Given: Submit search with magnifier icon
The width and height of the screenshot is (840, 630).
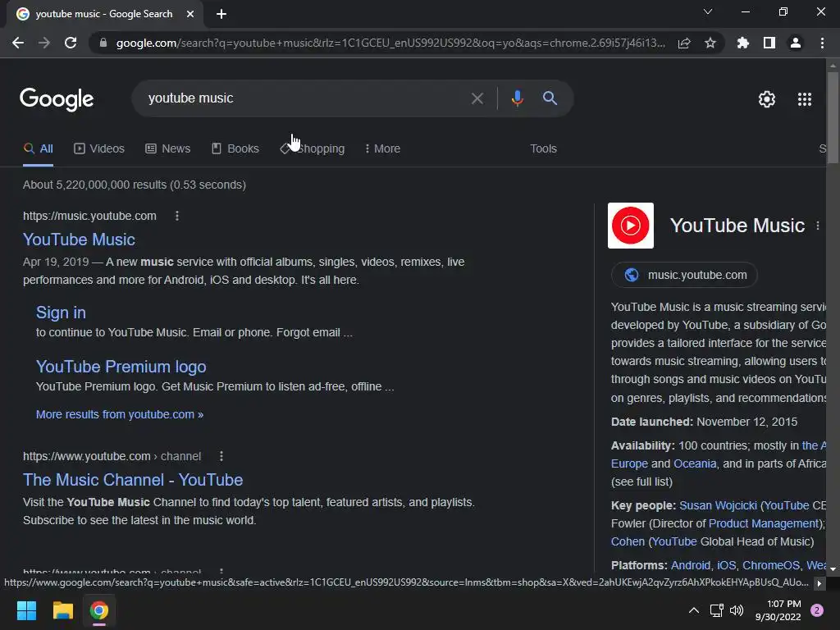Looking at the screenshot, I should click(x=550, y=98).
